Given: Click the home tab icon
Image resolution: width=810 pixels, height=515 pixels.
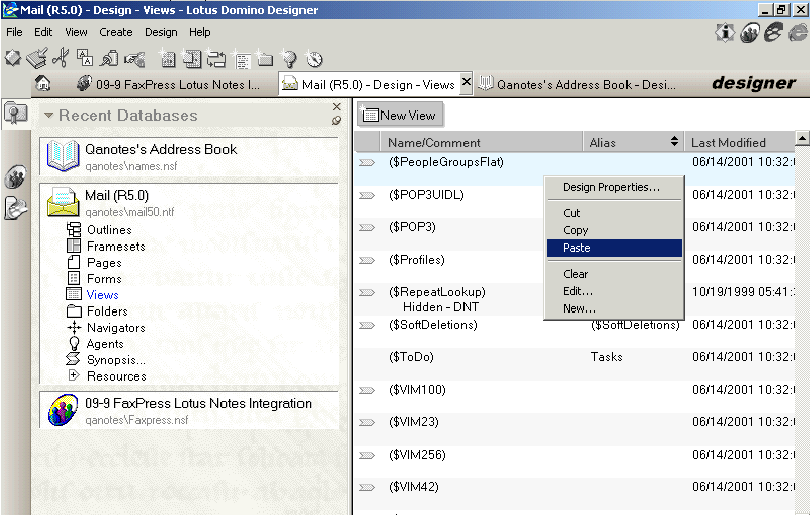Looking at the screenshot, I should point(42,83).
